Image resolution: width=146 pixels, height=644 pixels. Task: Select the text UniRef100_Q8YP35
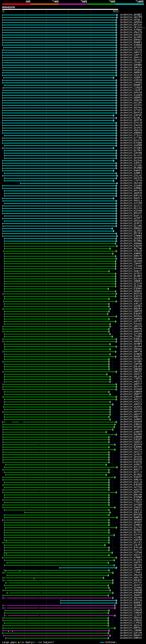click(x=131, y=120)
